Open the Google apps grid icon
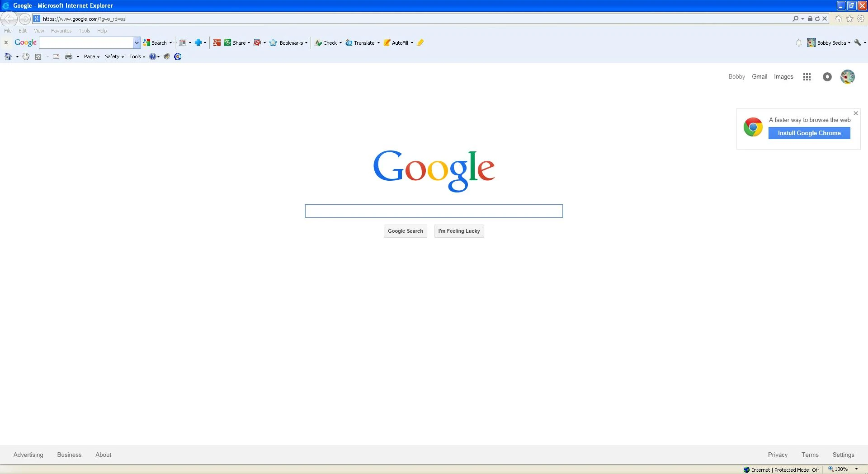Image resolution: width=868 pixels, height=474 pixels. tap(807, 77)
